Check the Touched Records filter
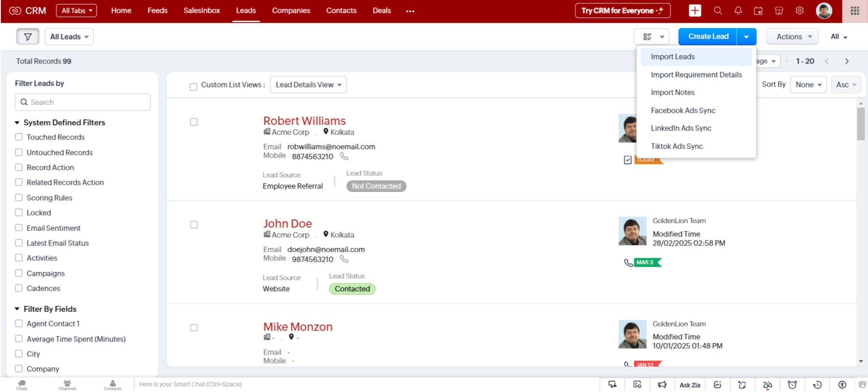The image size is (868, 392). (19, 137)
